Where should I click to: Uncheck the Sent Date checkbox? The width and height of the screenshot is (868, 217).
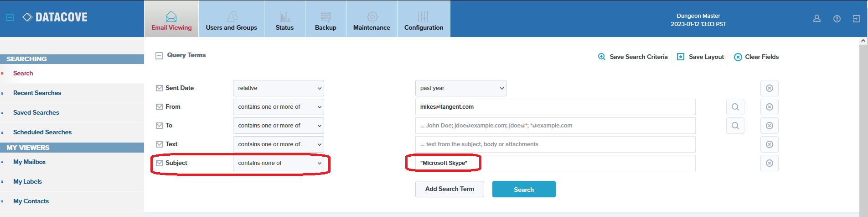159,88
